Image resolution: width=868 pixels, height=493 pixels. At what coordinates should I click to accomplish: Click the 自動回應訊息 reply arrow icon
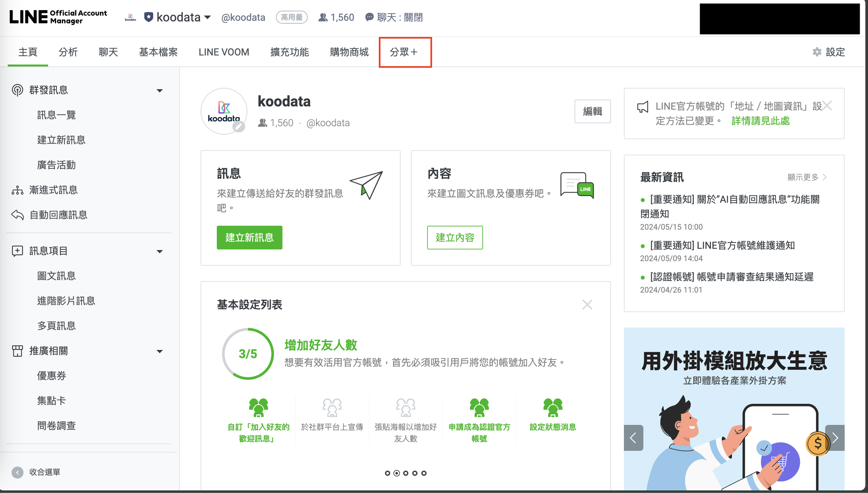(17, 215)
